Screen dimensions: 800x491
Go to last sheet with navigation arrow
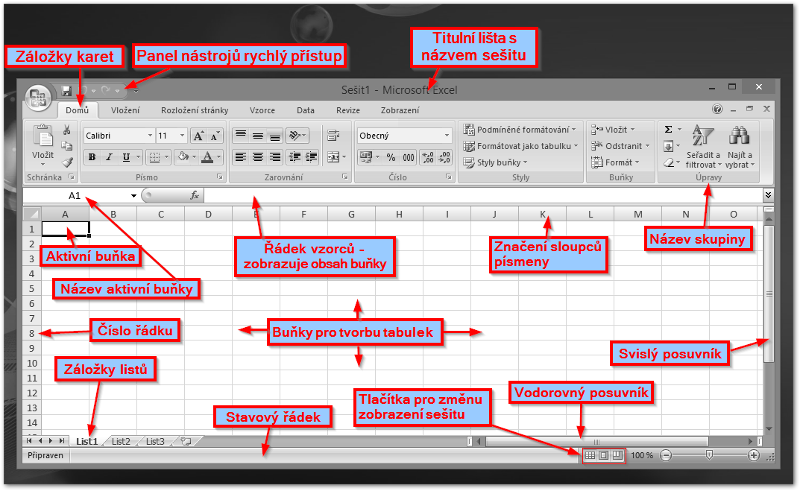pyautogui.click(x=62, y=441)
